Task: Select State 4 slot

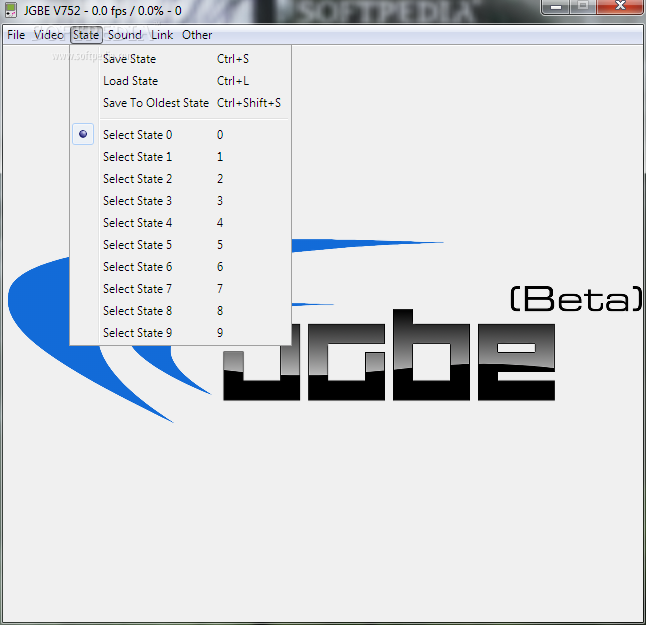Action: 180,222
